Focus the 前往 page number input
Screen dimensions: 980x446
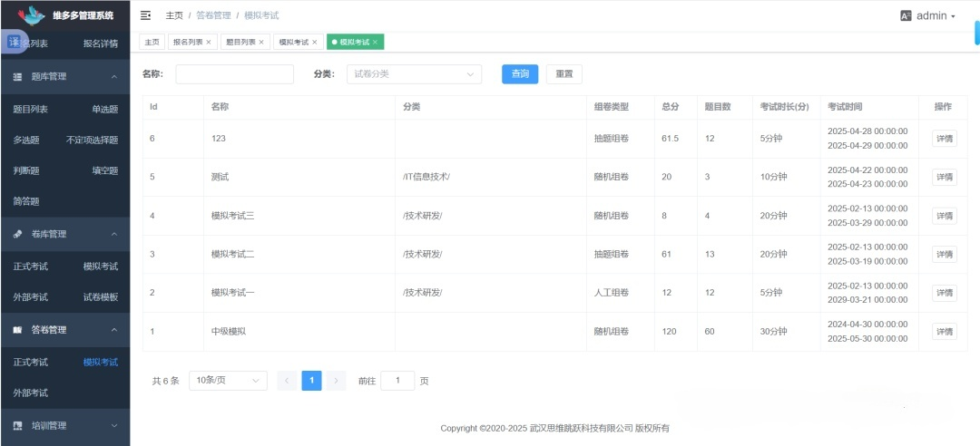397,381
